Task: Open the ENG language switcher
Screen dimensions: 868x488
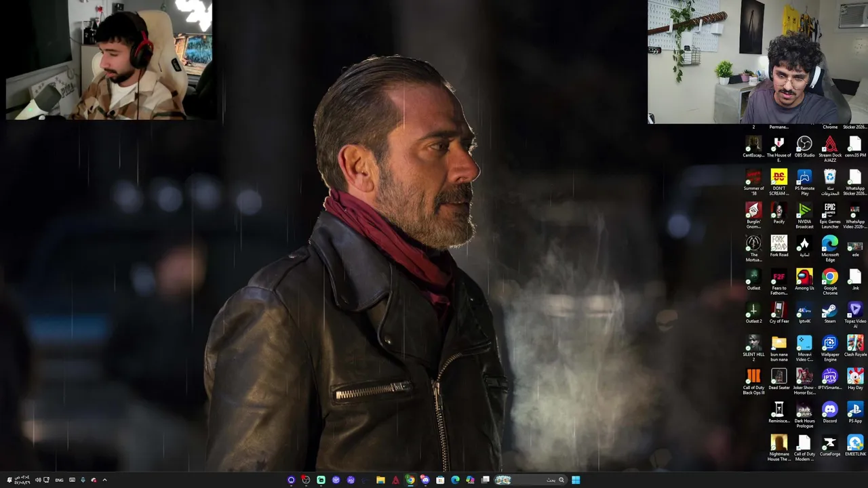Action: click(59, 480)
